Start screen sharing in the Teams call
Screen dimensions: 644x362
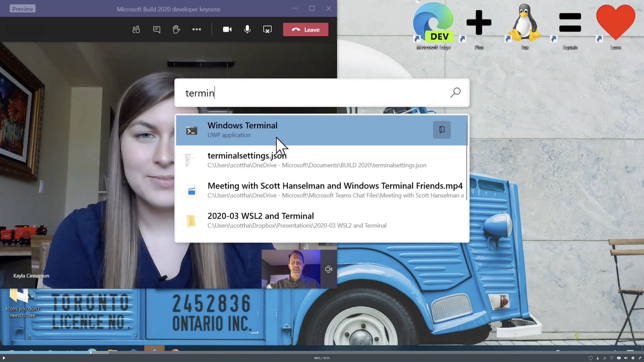pyautogui.click(x=267, y=29)
